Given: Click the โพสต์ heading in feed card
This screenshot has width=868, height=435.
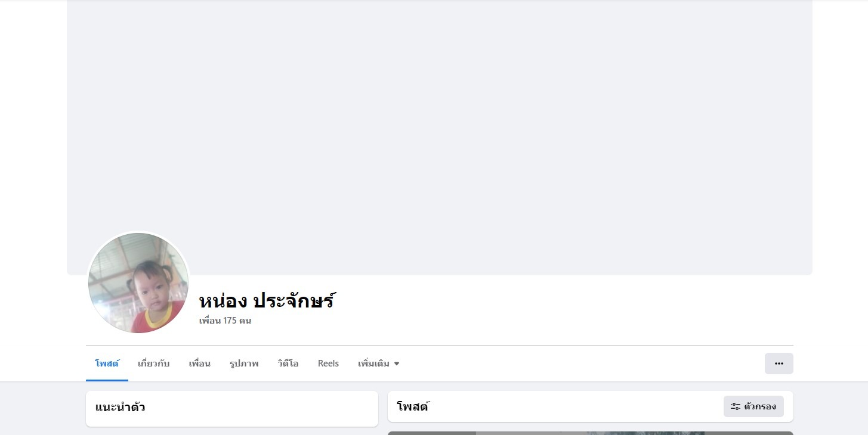Looking at the screenshot, I should (413, 407).
